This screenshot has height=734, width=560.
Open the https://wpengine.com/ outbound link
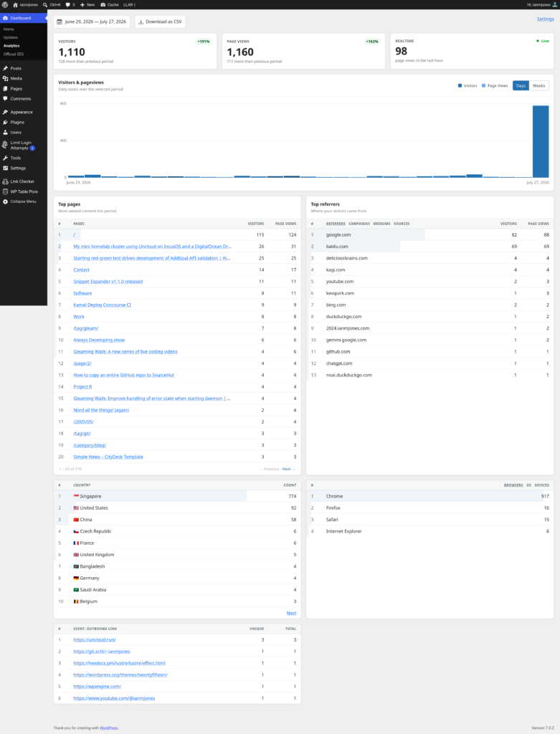(97, 687)
